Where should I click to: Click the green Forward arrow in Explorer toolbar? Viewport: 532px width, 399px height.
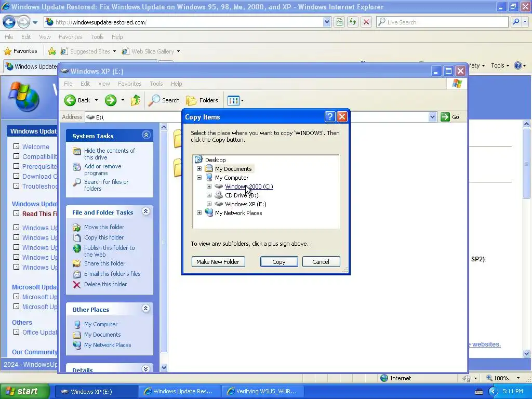pyautogui.click(x=111, y=100)
